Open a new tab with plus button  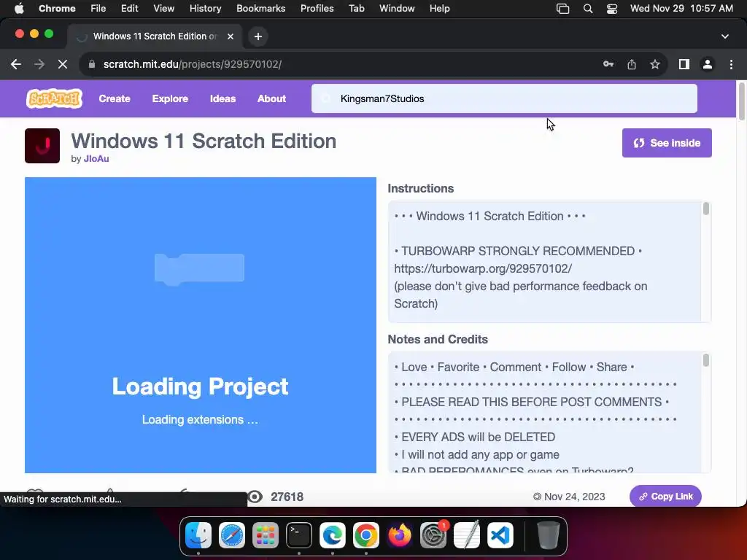click(258, 36)
